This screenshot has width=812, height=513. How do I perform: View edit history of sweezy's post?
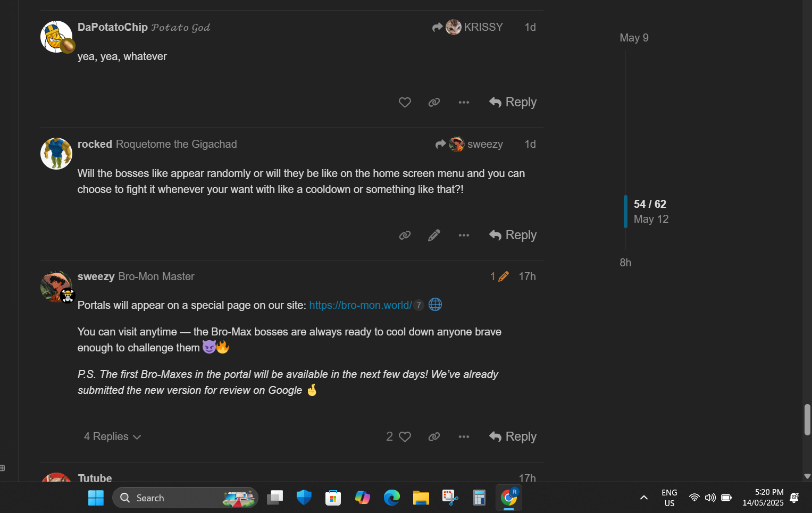[x=499, y=276]
